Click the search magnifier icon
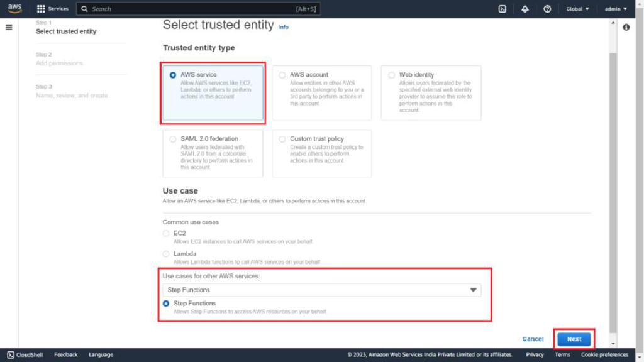 tap(84, 9)
